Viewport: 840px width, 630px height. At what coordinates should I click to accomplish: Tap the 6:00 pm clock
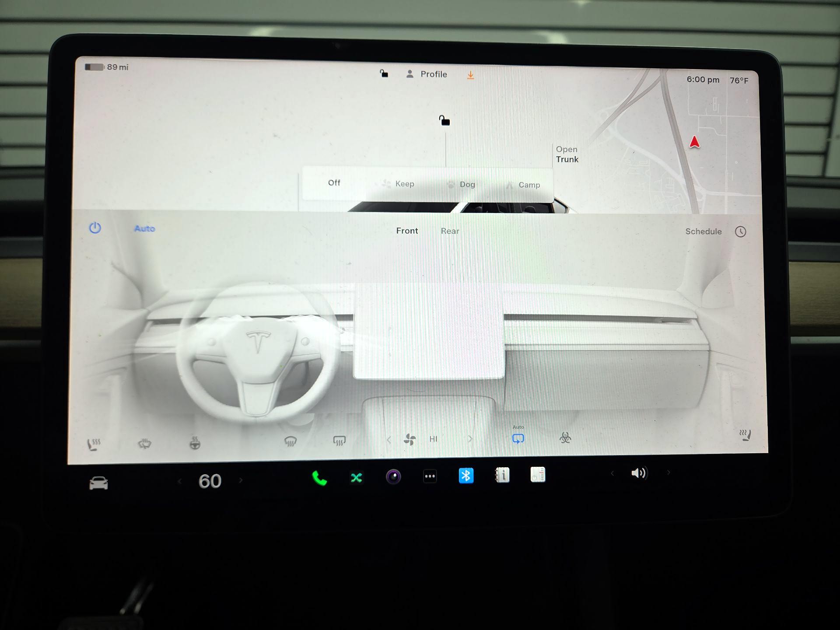[x=703, y=80]
